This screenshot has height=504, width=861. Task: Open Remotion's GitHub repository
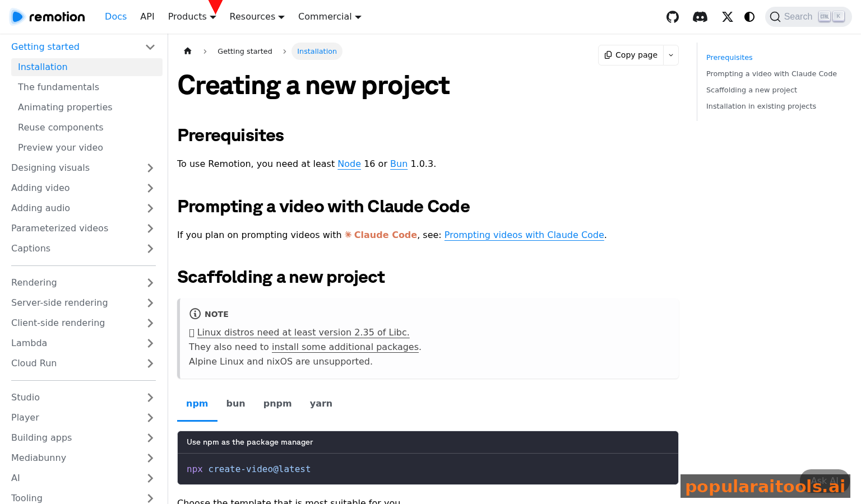672,17
